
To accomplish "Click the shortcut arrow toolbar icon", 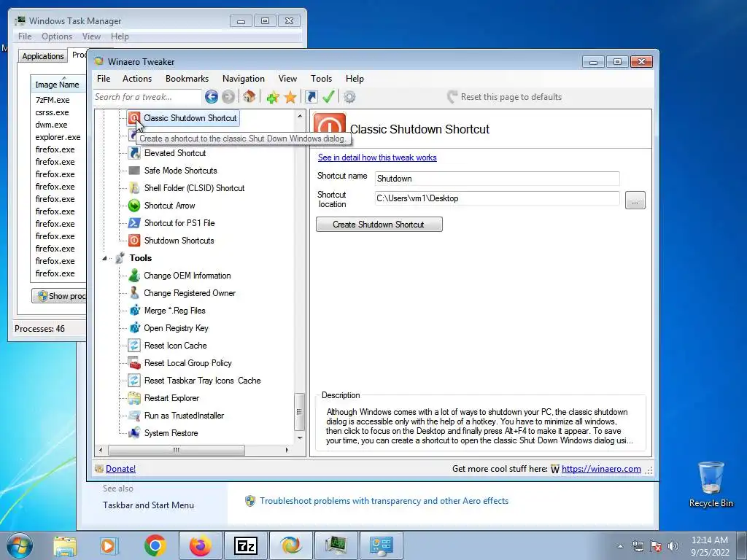I will coord(311,97).
